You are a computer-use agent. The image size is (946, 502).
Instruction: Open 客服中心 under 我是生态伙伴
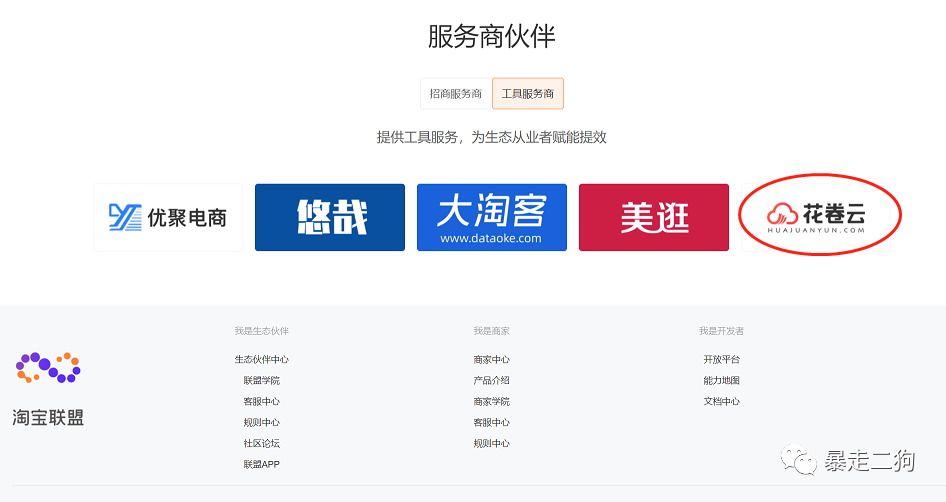(x=262, y=401)
